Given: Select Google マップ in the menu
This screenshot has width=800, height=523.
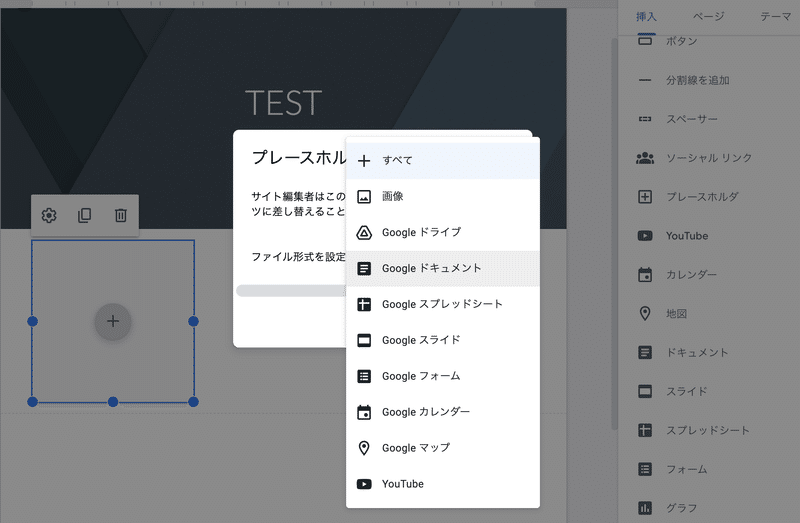Looking at the screenshot, I should [x=442, y=448].
